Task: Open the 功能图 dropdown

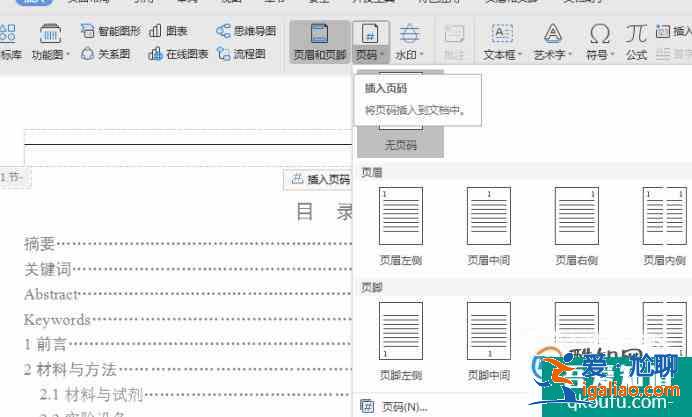Action: click(x=51, y=43)
